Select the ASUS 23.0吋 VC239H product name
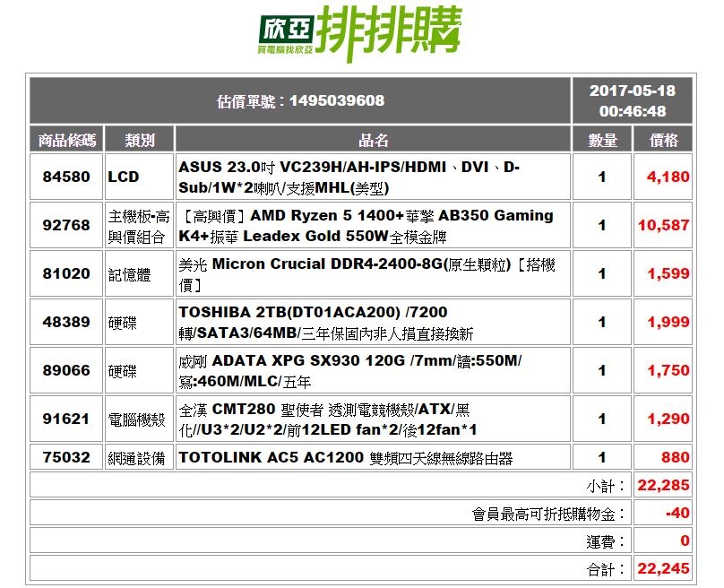Screen dimensions: 724x588 pyautogui.click(x=349, y=177)
